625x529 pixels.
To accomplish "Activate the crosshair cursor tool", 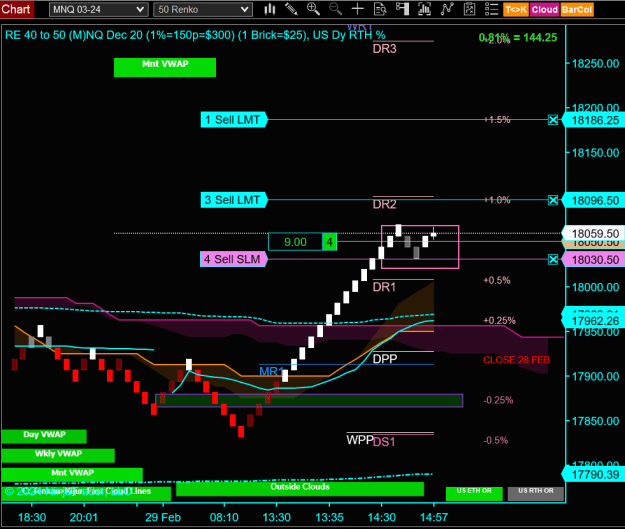I will click(358, 9).
